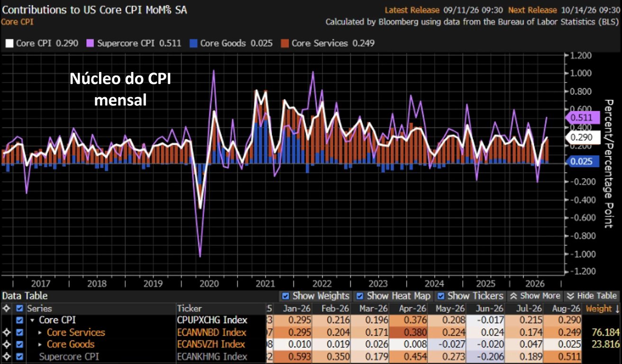Sort by the Weight column header

pyautogui.click(x=602, y=309)
